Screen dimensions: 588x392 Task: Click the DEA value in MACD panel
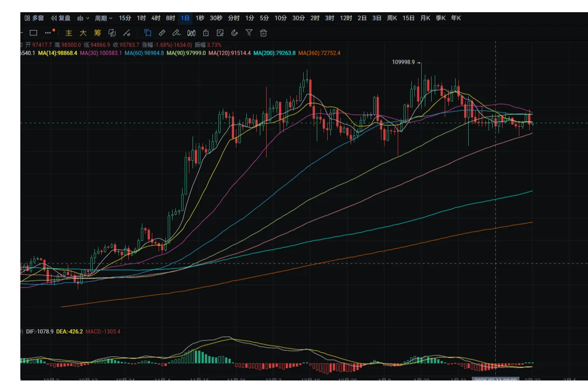[70, 331]
